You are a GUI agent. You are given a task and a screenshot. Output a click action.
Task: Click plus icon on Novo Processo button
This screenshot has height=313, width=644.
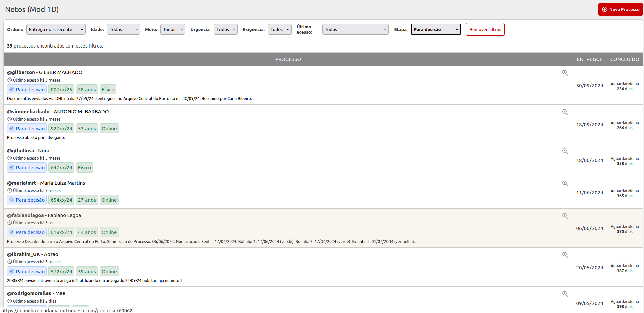pyautogui.click(x=605, y=9)
